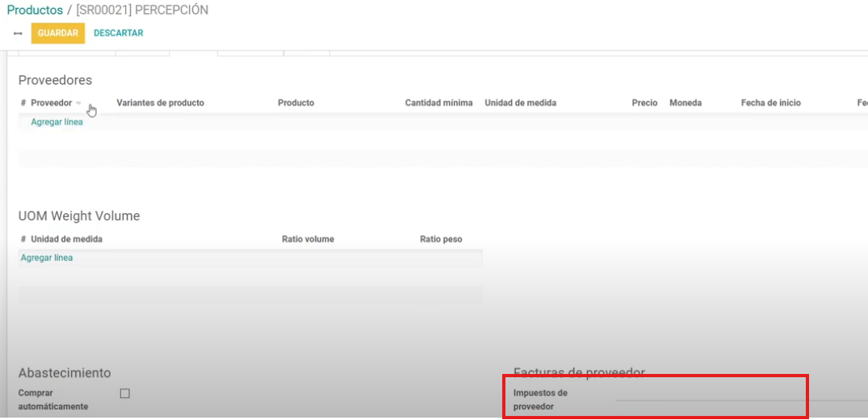Click Unidad de medida header in Proveedores
868x420 pixels.
pyautogui.click(x=520, y=103)
